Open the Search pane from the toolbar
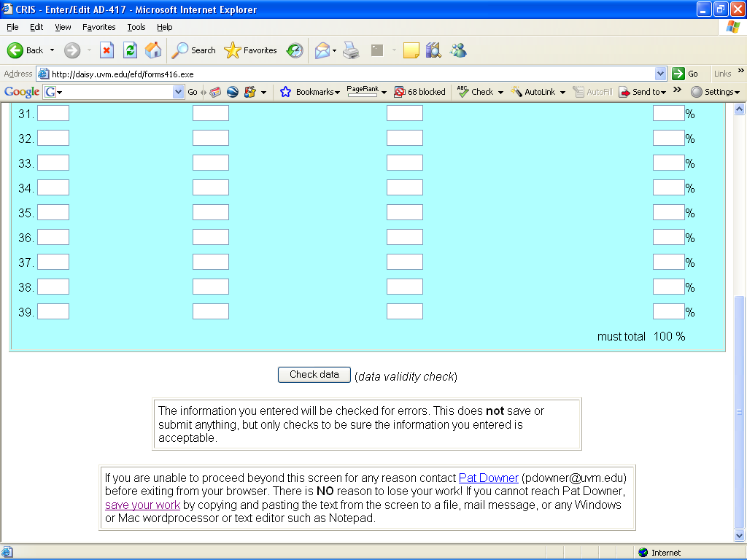Screen dimensions: 747x560 tap(193, 50)
